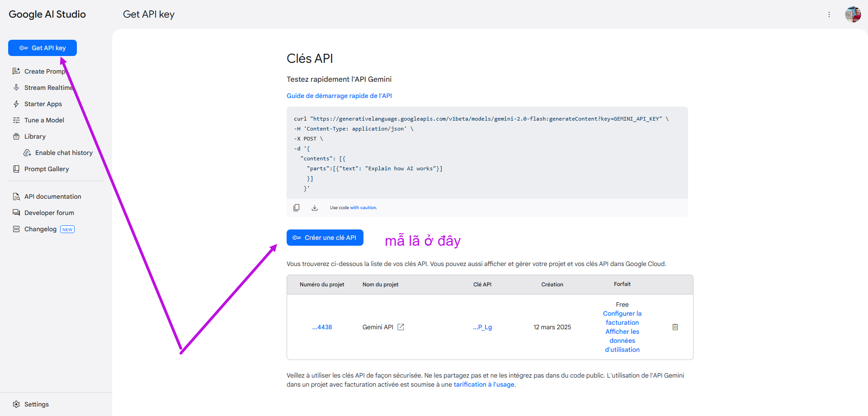Viewport: 868px width, 416px height.
Task: Click the Numéro du projet column header
Action: [x=322, y=285]
